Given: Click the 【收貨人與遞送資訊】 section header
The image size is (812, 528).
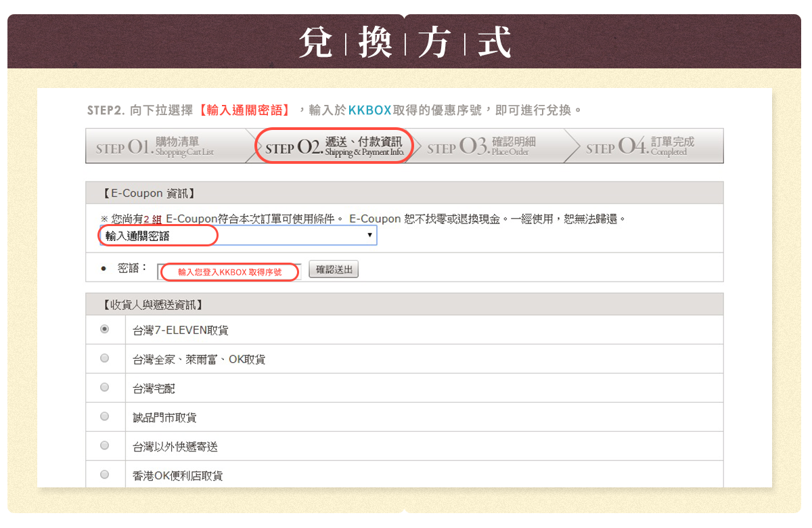Looking at the screenshot, I should (x=153, y=305).
